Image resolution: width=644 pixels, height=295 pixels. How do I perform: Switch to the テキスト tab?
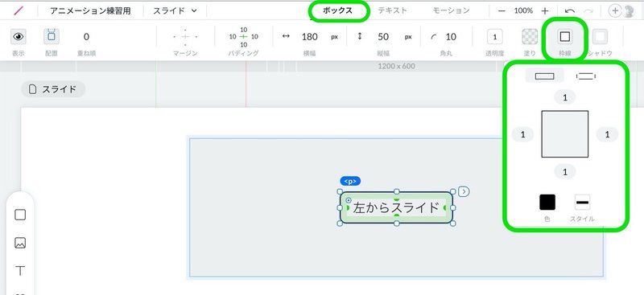[x=392, y=10]
